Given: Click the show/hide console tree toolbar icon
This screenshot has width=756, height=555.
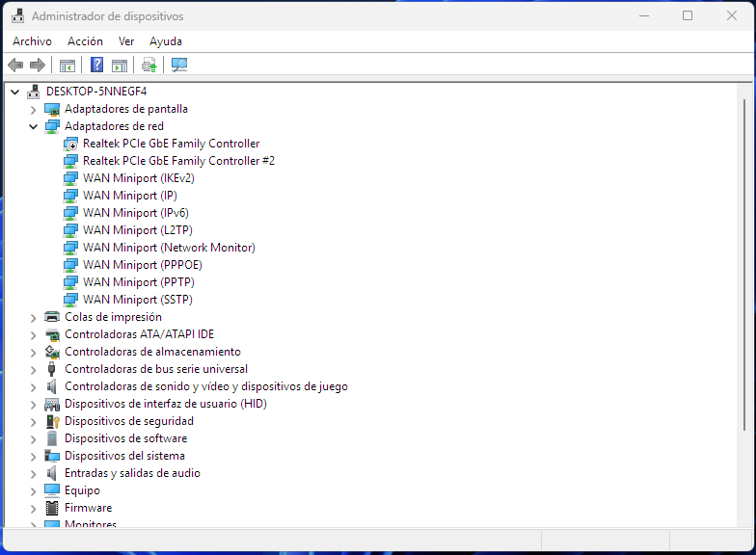Looking at the screenshot, I should click(67, 65).
